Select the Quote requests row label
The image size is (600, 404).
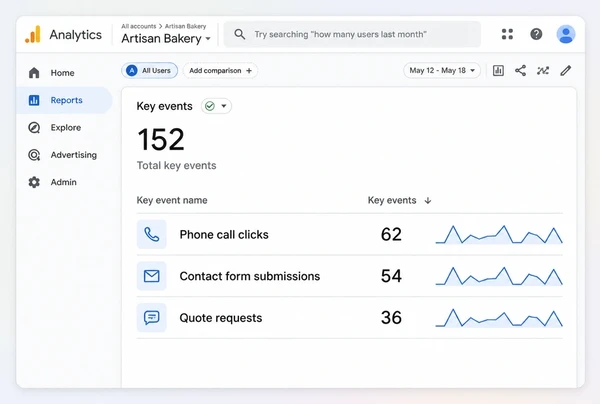221,318
